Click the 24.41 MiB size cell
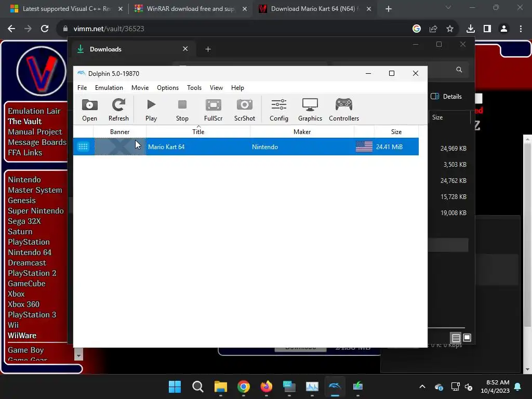532x399 pixels. (x=389, y=147)
